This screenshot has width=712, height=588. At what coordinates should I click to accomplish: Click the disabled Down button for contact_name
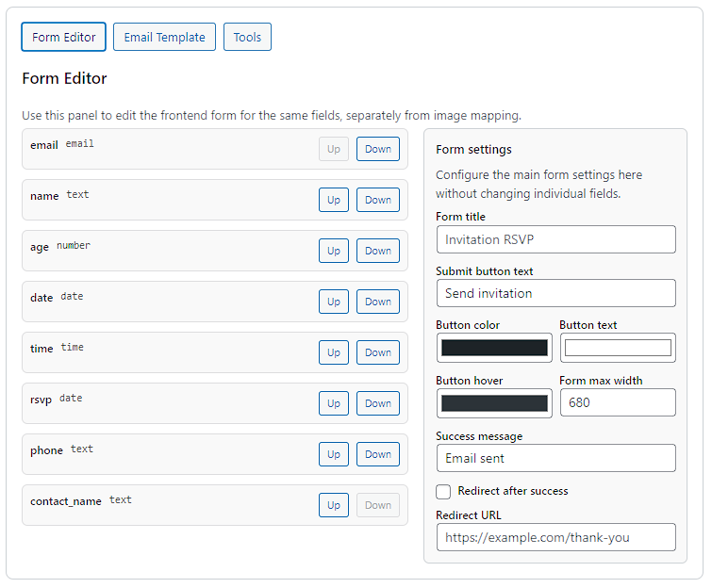coord(378,504)
